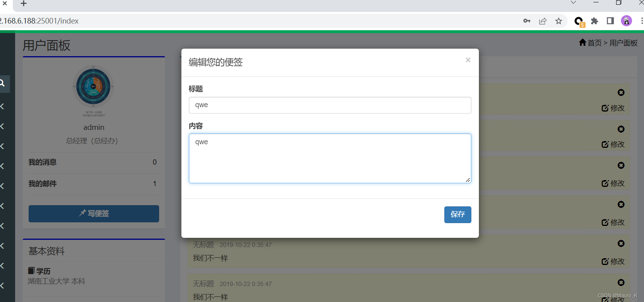
Task: Toggle the browser side panel icon
Action: click(x=610, y=21)
